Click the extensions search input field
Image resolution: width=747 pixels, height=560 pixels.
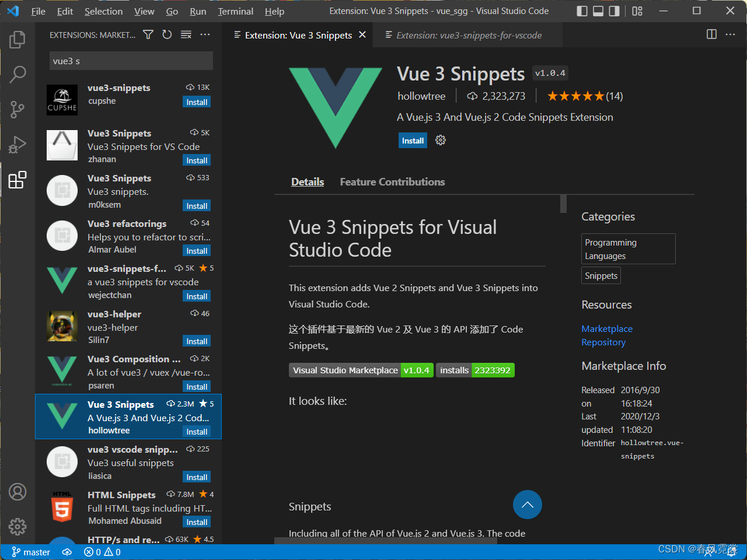[x=131, y=61]
